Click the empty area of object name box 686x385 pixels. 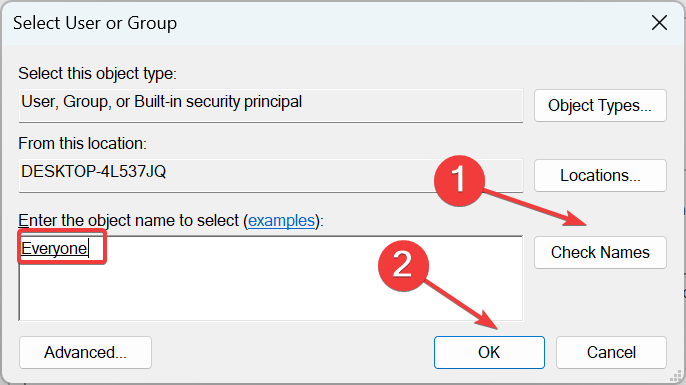pos(306,289)
